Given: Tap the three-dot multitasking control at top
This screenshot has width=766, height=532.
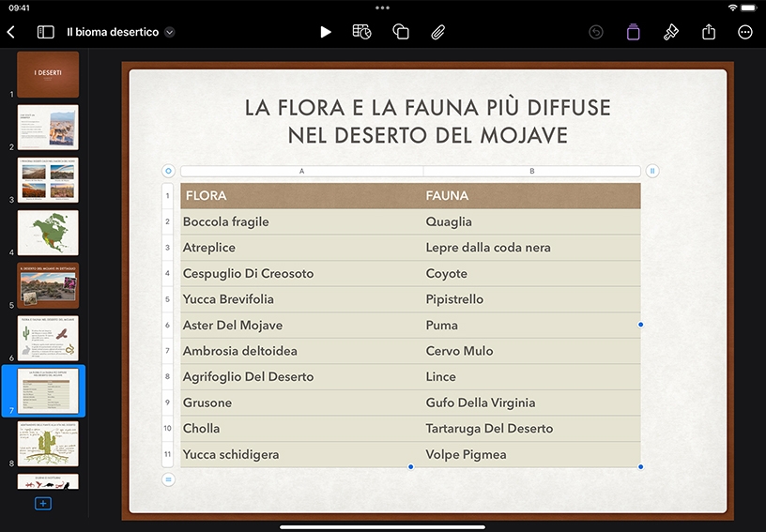Looking at the screenshot, I should tap(382, 8).
